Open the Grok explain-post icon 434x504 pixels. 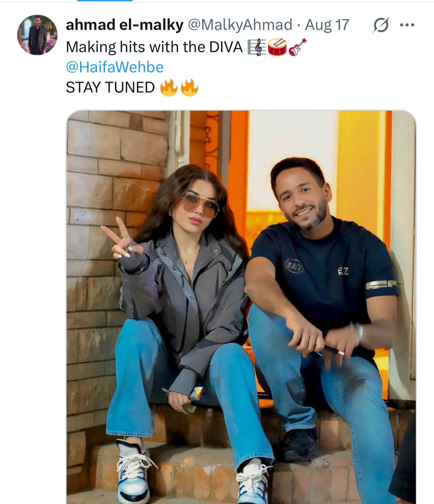pos(381,25)
